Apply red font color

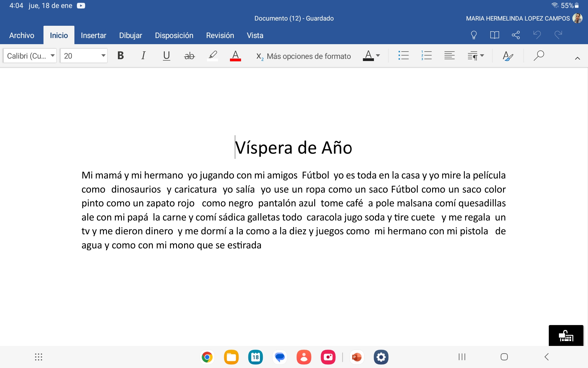point(235,56)
